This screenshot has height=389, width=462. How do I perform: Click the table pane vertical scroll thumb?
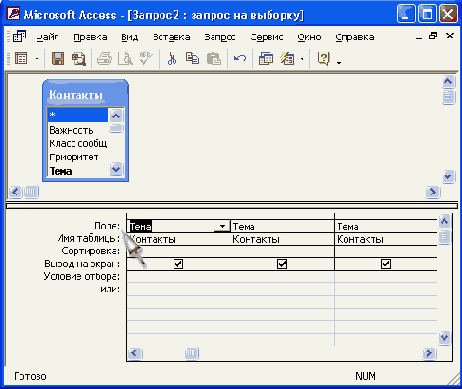pos(448,97)
